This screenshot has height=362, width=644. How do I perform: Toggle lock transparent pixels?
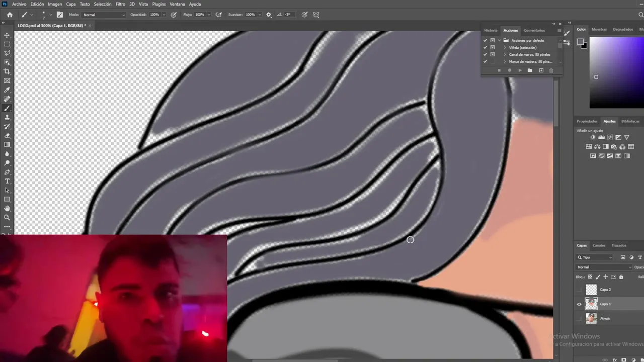pyautogui.click(x=590, y=277)
